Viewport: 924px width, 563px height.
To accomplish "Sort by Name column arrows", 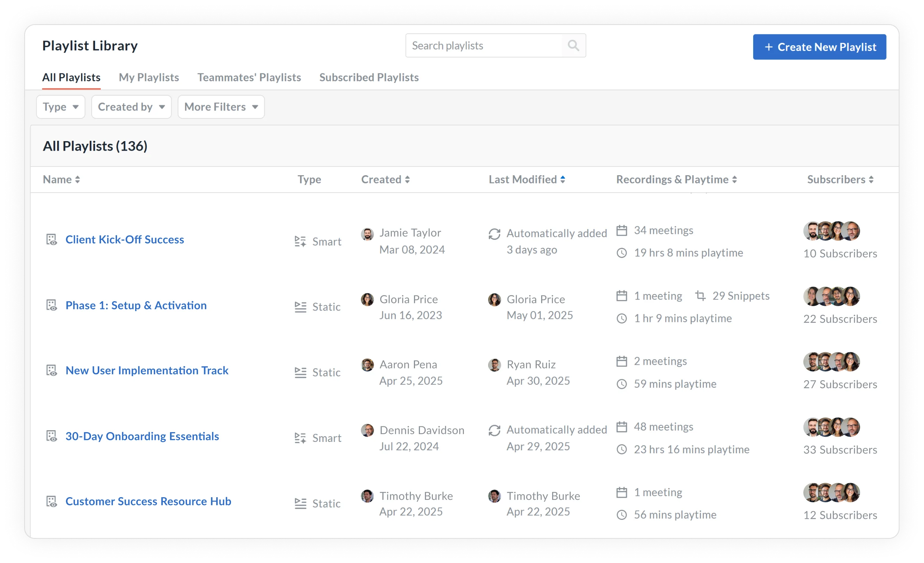I will (77, 179).
